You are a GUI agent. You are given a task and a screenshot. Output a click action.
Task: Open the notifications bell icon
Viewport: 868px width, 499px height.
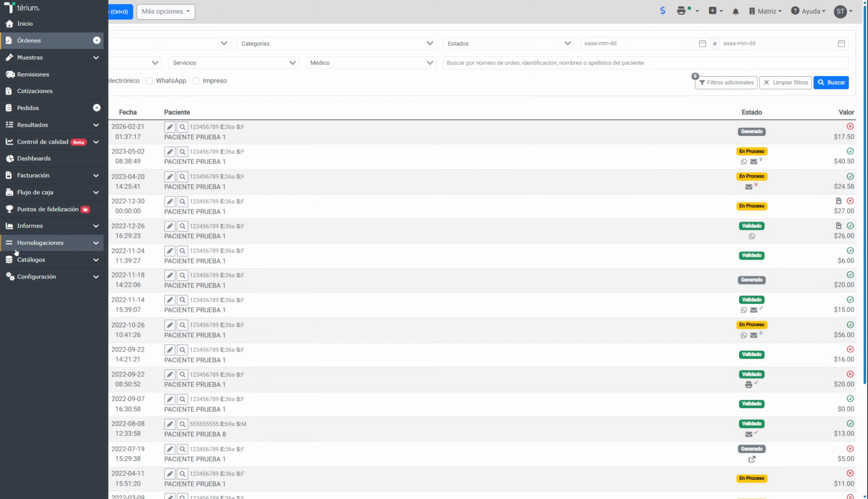click(x=735, y=11)
